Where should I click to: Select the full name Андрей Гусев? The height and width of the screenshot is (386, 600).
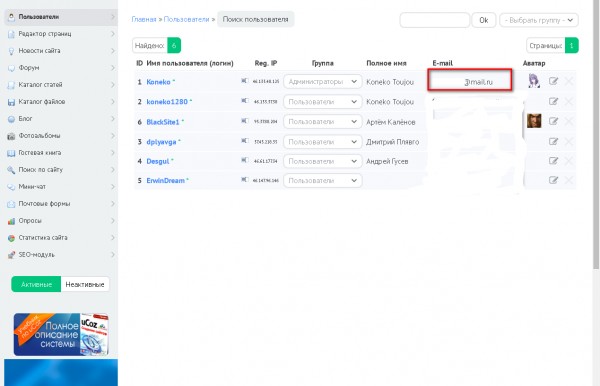pos(387,161)
